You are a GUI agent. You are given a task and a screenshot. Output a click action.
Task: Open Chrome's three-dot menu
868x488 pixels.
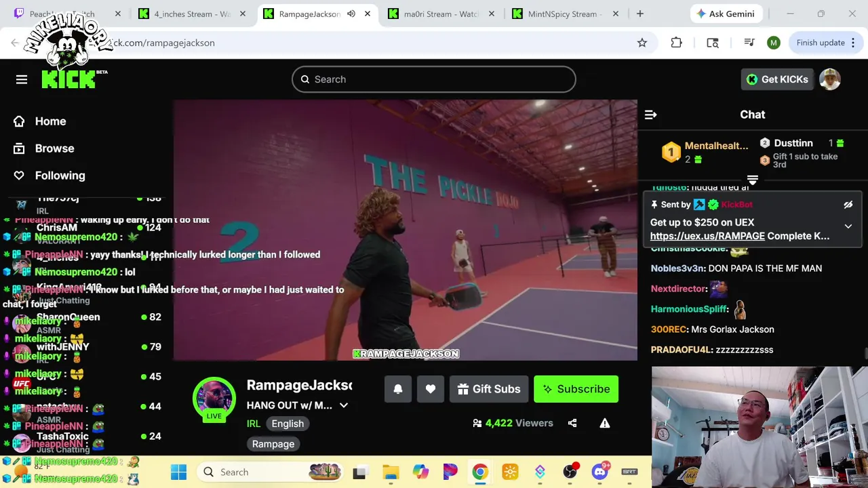[x=853, y=43]
